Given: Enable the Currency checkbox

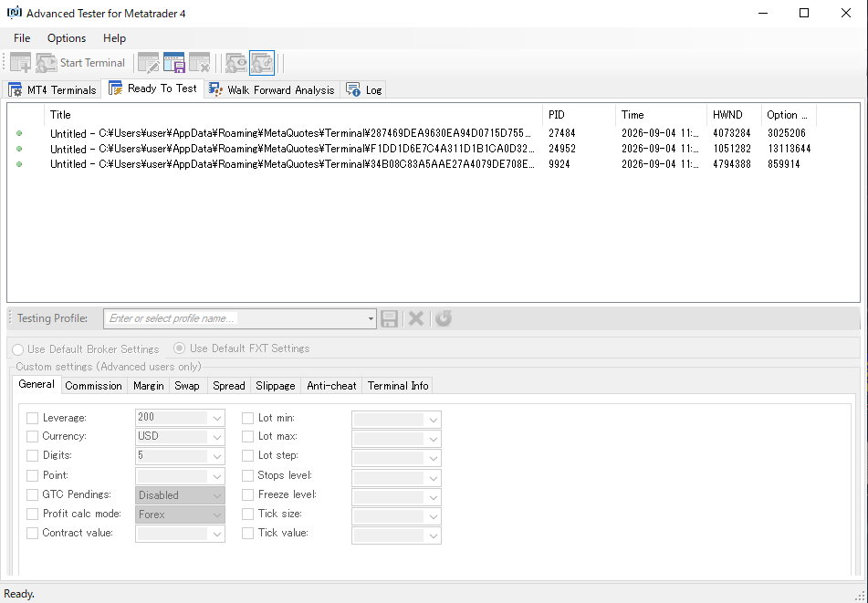Looking at the screenshot, I should tap(33, 436).
